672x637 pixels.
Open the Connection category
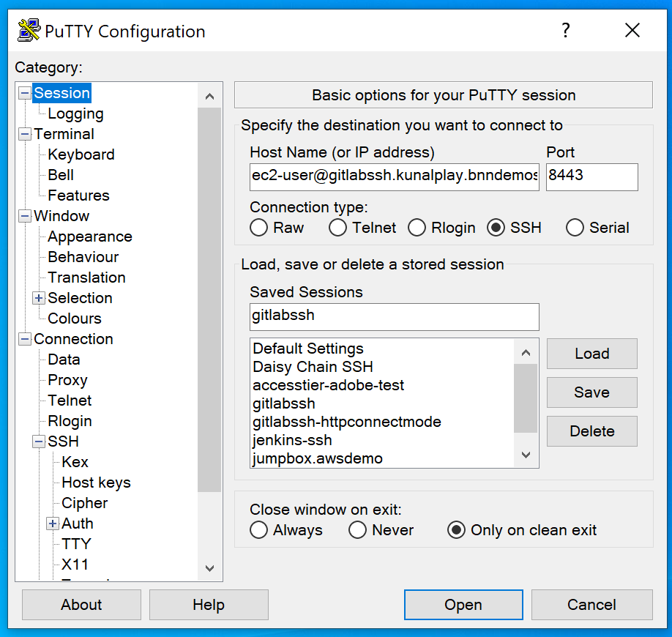pyautogui.click(x=74, y=339)
